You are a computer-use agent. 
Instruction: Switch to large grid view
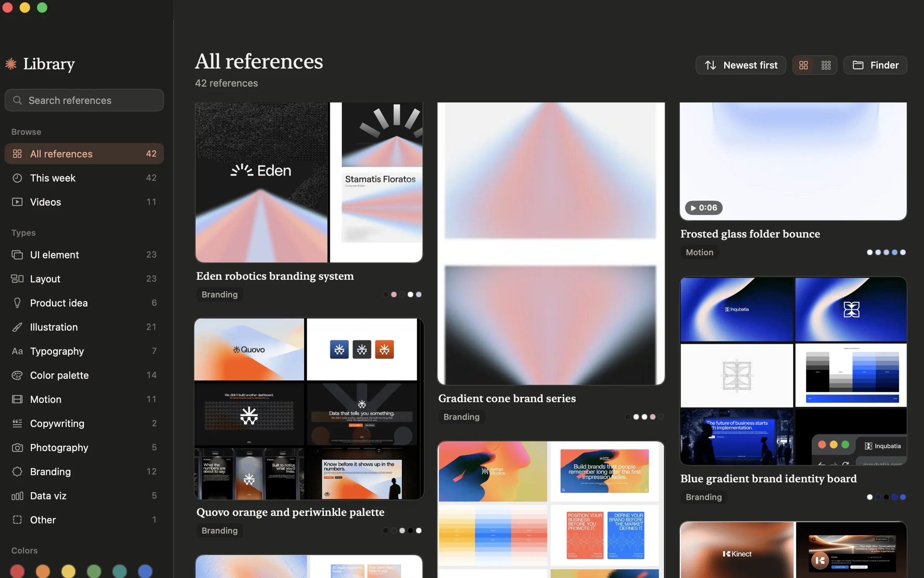coord(803,65)
